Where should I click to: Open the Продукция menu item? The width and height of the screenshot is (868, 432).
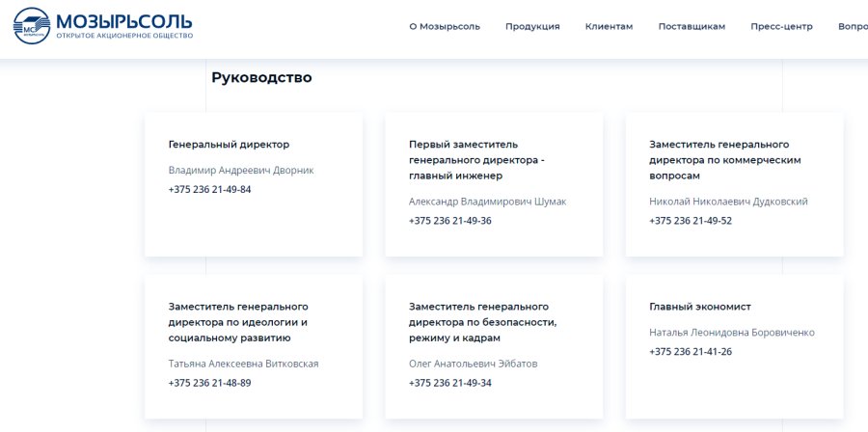click(x=532, y=27)
